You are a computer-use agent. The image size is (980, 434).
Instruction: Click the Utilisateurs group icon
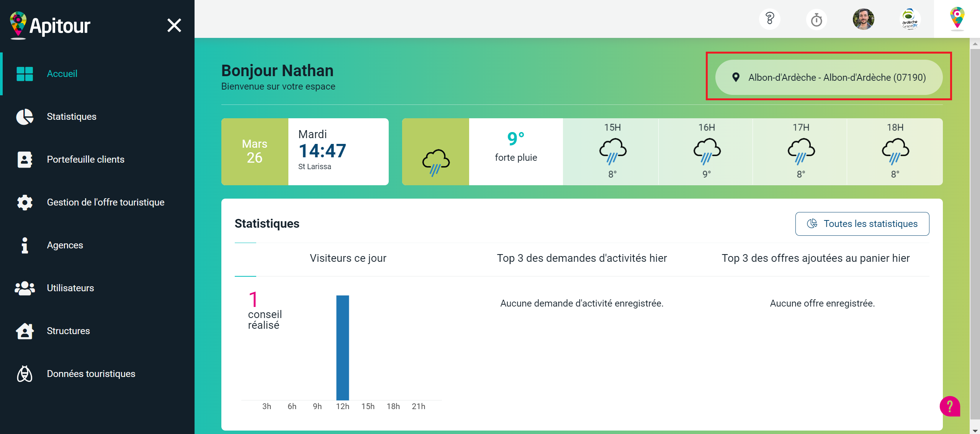pos(25,288)
